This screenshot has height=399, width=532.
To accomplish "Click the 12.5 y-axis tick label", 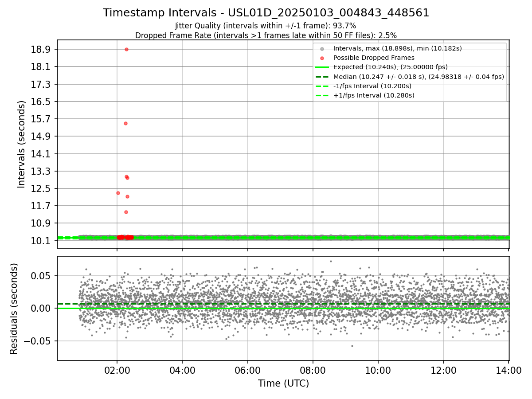I will pyautogui.click(x=41, y=188).
